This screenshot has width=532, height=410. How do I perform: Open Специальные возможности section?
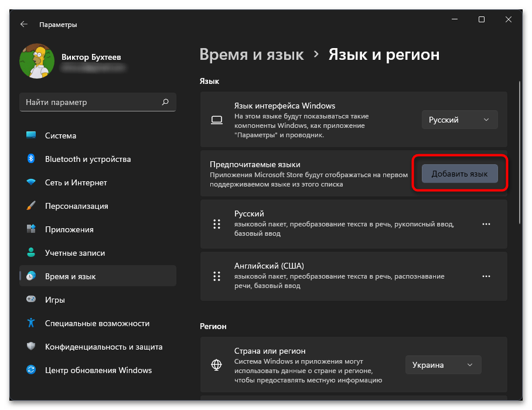coord(98,323)
